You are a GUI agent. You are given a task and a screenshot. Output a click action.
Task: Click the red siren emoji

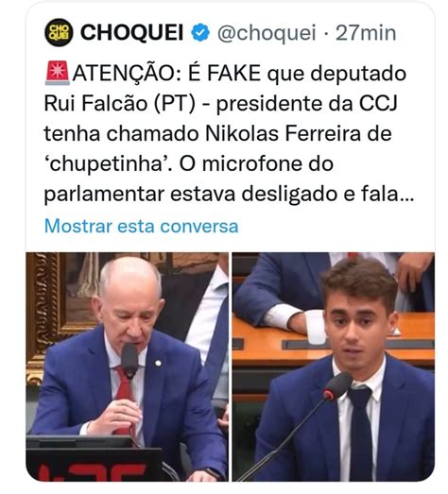point(58,73)
